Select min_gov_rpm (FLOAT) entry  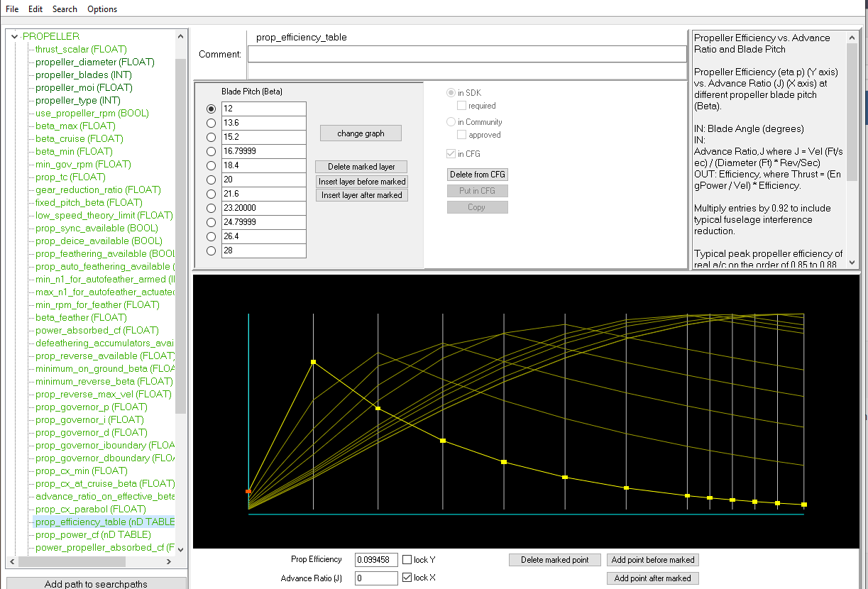[83, 164]
